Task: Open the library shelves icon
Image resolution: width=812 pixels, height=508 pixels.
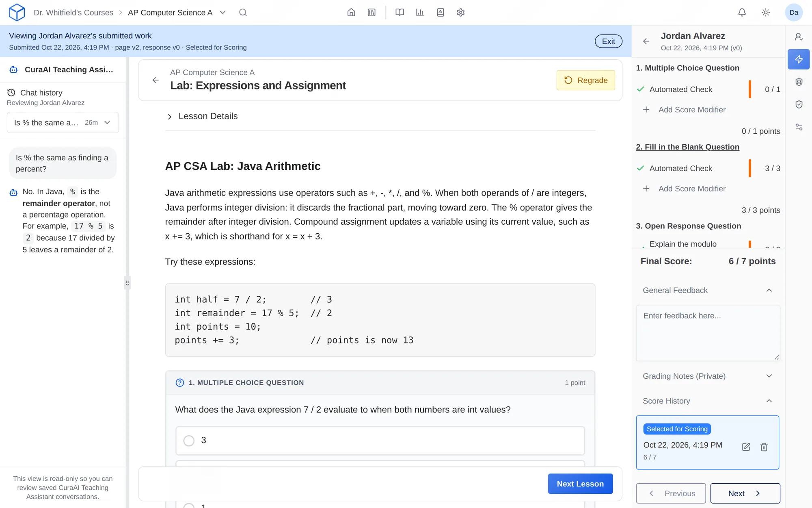Action: tap(371, 13)
